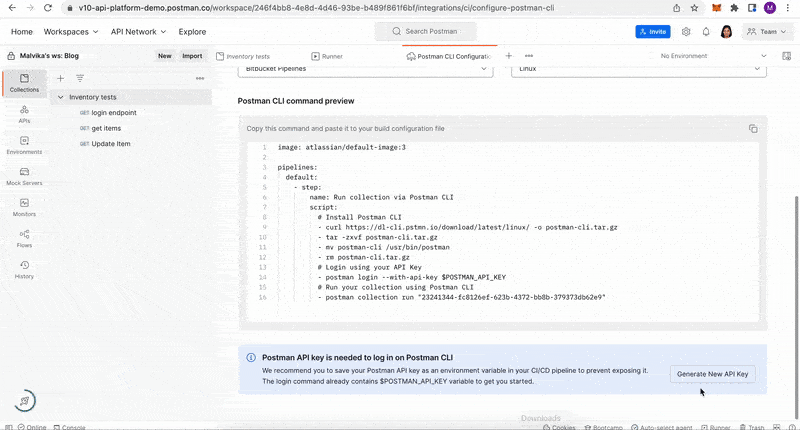Open the Linux operating system dropdown
Image resolution: width=800 pixels, height=430 pixels.
639,69
